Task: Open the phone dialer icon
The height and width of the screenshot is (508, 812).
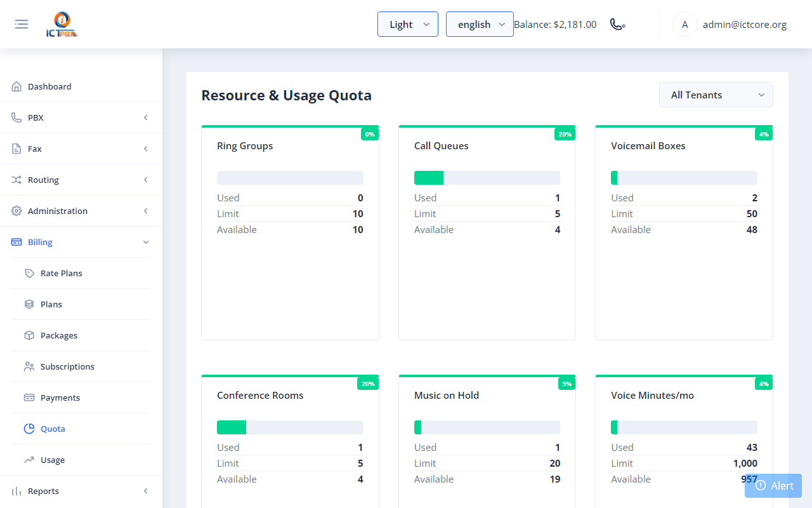Action: coord(617,24)
